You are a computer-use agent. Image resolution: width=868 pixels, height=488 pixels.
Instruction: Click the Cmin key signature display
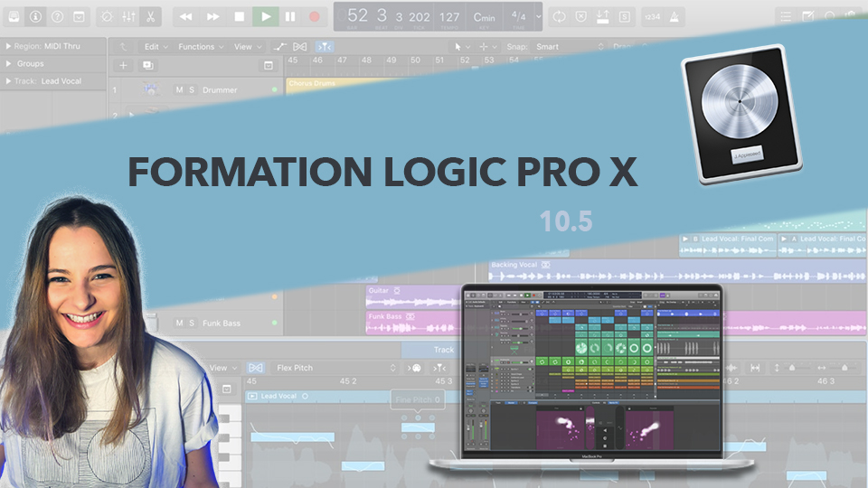pos(485,17)
